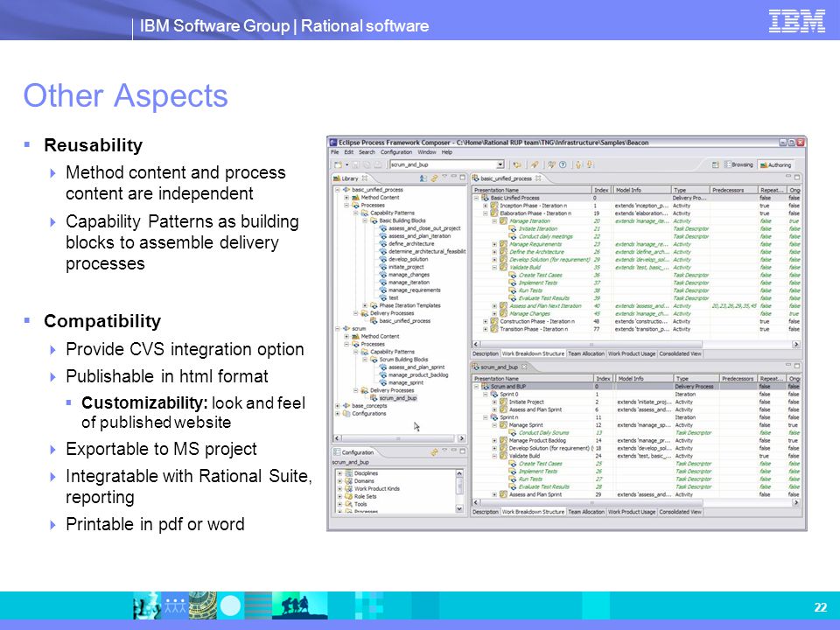Collapse Basic Building Blocks in Library
The height and width of the screenshot is (630, 840).
(365, 220)
